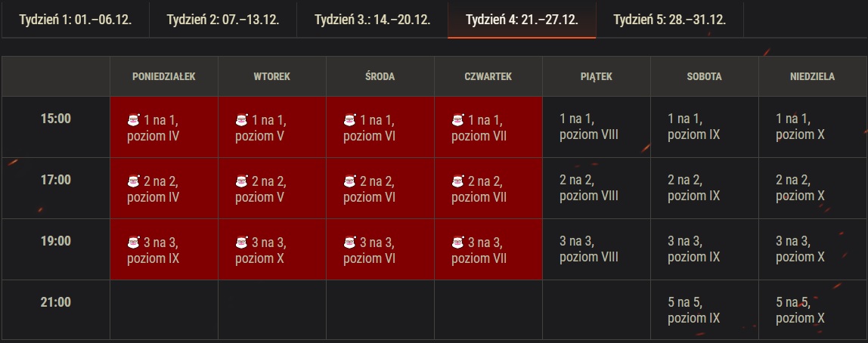868x343 pixels.
Task: Click the 21:00 row label
Action: click(x=56, y=303)
